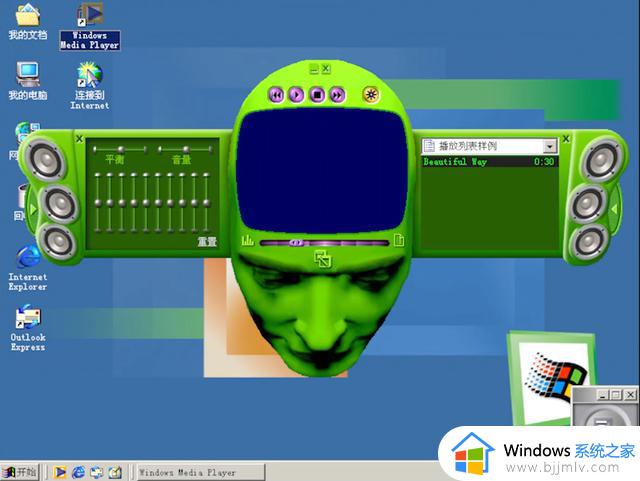Open the 播放列表样例 playlist dropdown
This screenshot has width=640, height=481.
[x=550, y=146]
